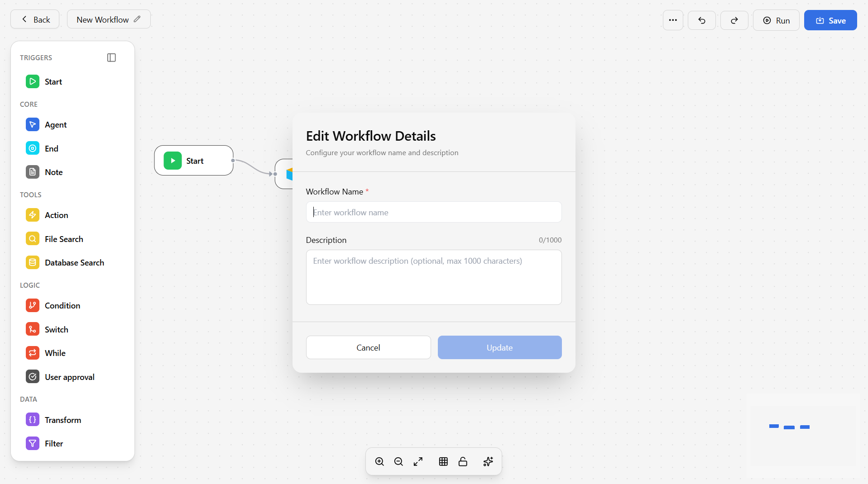Choose the Transform data node

62,420
